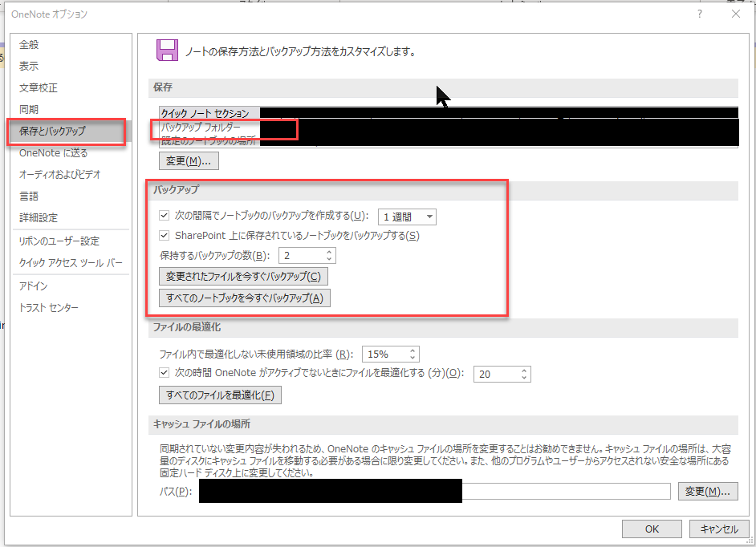Increase the 20 minute inactive value

(525, 370)
